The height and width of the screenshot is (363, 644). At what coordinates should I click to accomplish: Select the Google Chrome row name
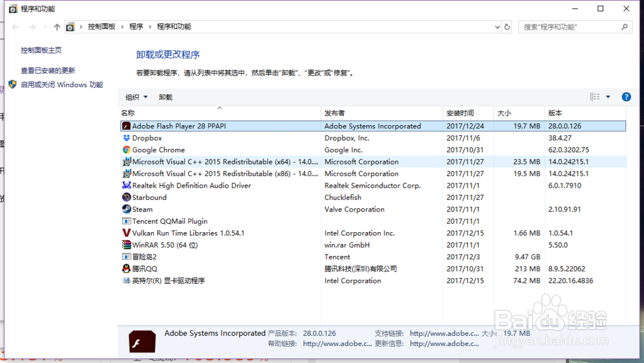coord(158,150)
